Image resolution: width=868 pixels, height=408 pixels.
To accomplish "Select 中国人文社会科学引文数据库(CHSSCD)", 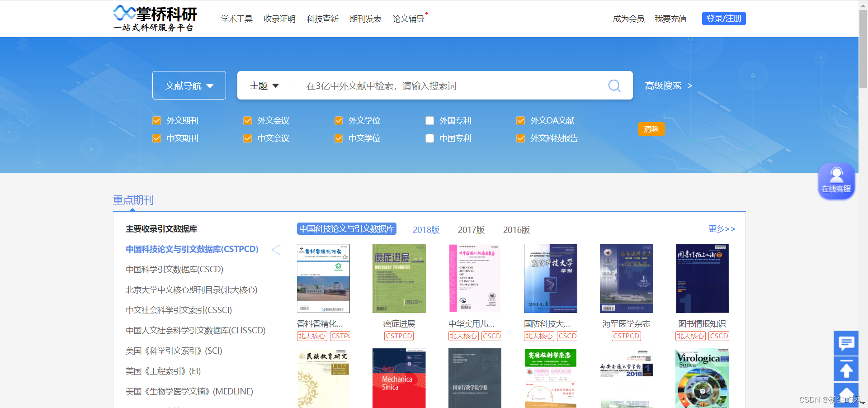I will coord(196,331).
